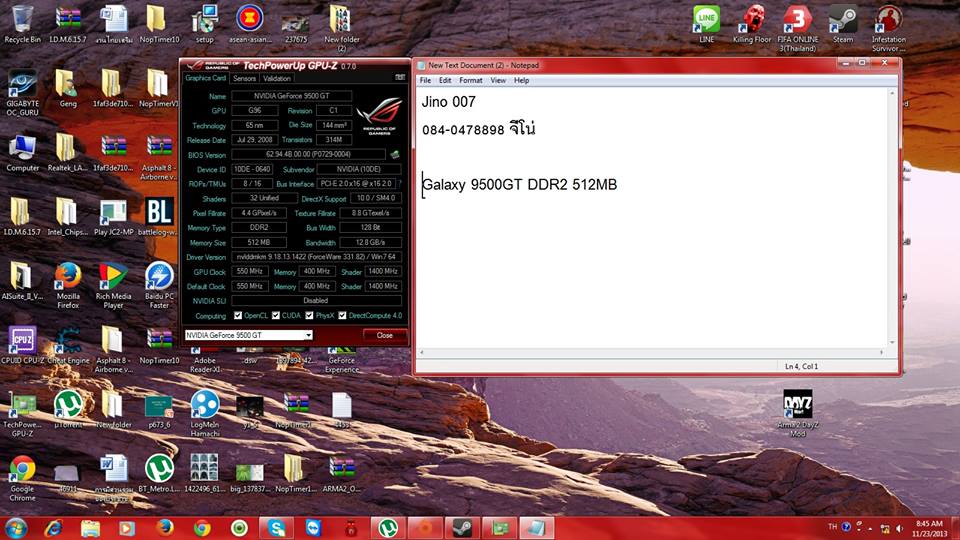Click the GPU-Z BIOS Version field
Screen dimensions: 960x540
309,154
